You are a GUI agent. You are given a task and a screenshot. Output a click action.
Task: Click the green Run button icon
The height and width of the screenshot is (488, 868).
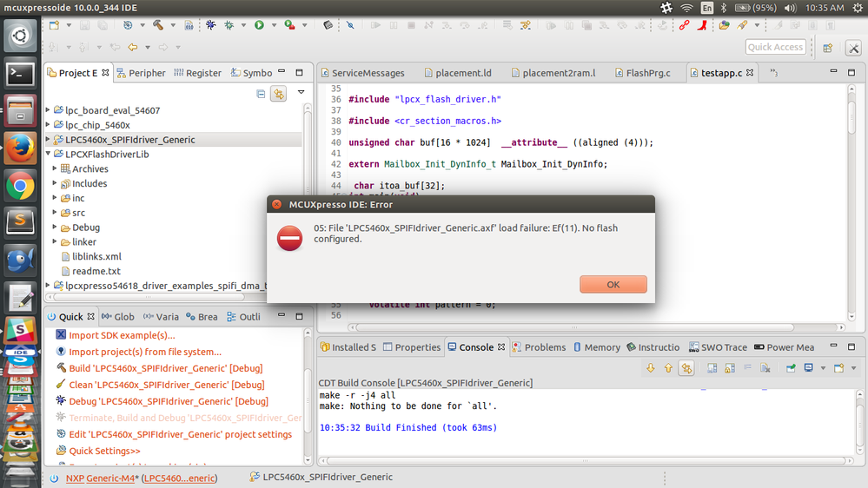[x=259, y=25]
